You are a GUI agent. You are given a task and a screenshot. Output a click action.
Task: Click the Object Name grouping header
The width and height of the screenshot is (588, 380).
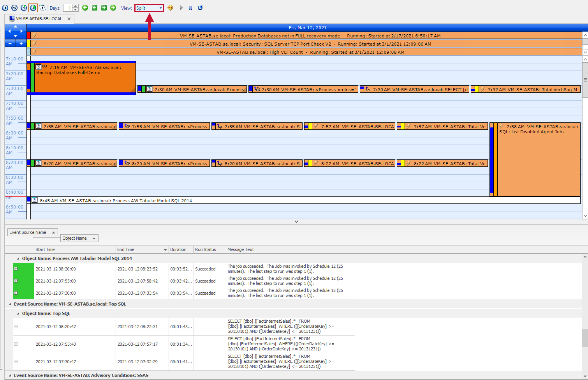[79, 238]
